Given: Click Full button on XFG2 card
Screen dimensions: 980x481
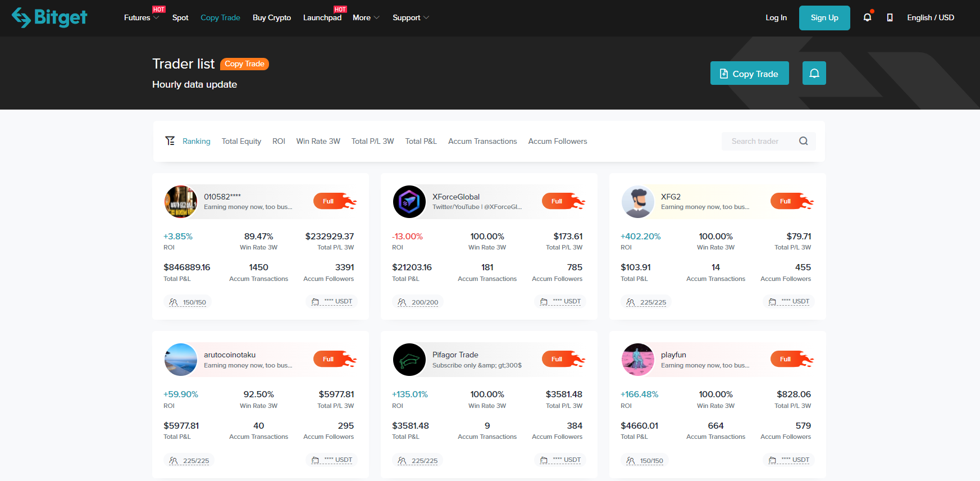Looking at the screenshot, I should [792, 201].
